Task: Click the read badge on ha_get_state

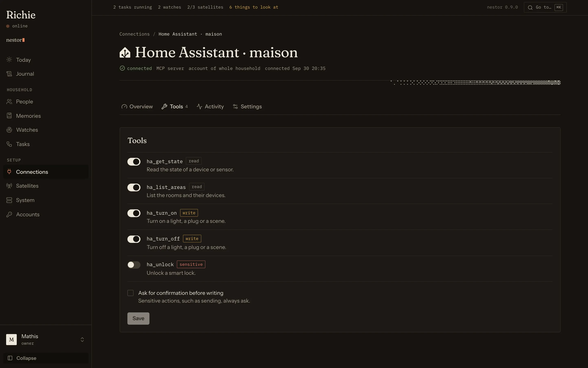Action: click(x=194, y=161)
